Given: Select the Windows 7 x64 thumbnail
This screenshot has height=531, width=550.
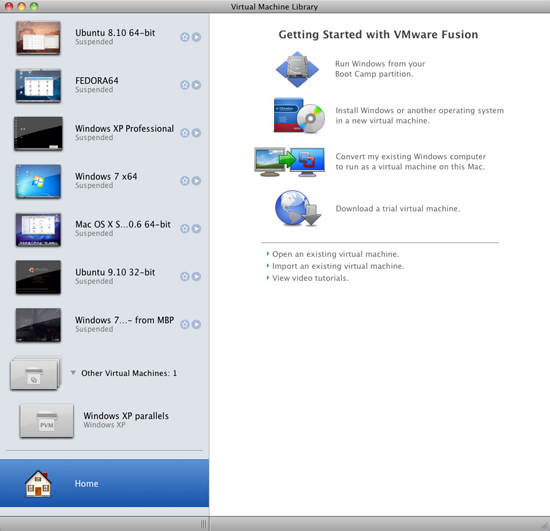Looking at the screenshot, I should tap(38, 182).
